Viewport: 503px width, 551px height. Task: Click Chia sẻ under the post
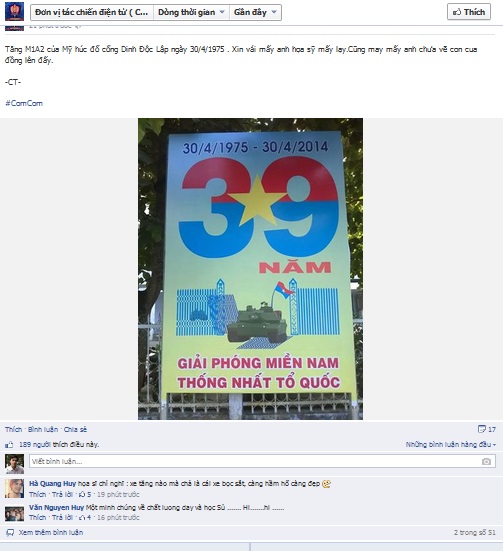click(75, 429)
